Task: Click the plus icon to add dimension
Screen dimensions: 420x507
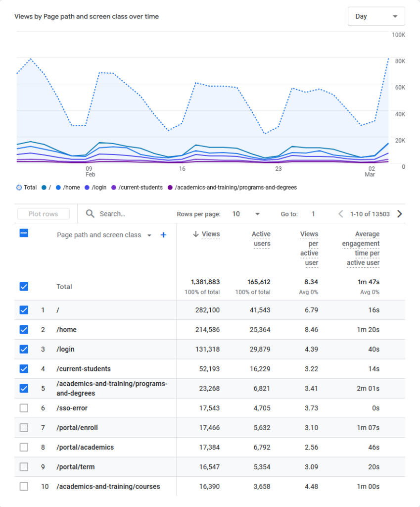Action: [163, 235]
